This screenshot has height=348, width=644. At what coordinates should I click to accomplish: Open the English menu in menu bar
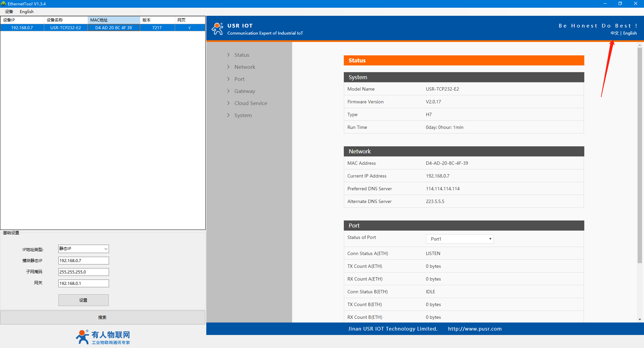(26, 12)
